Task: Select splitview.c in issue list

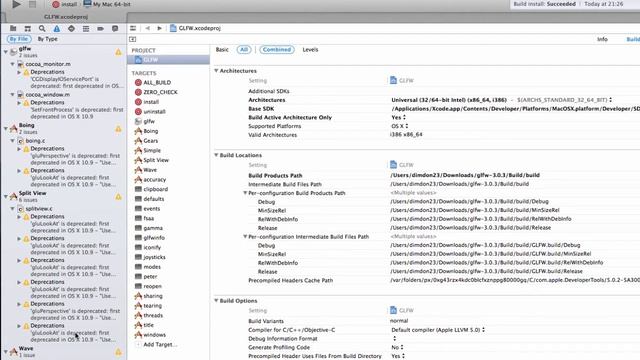Action: [39, 209]
